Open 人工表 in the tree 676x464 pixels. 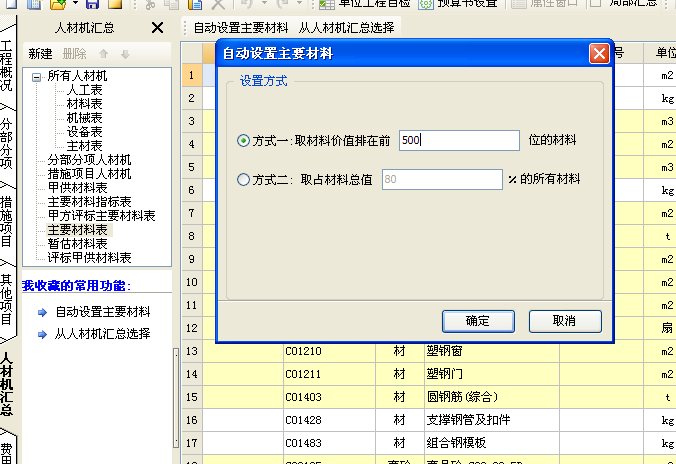tap(84, 90)
